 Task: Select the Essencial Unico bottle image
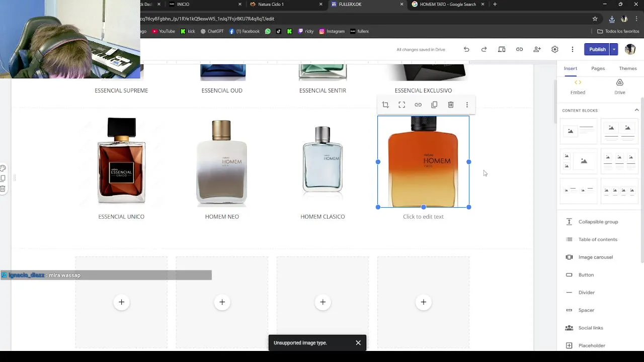pyautogui.click(x=121, y=161)
